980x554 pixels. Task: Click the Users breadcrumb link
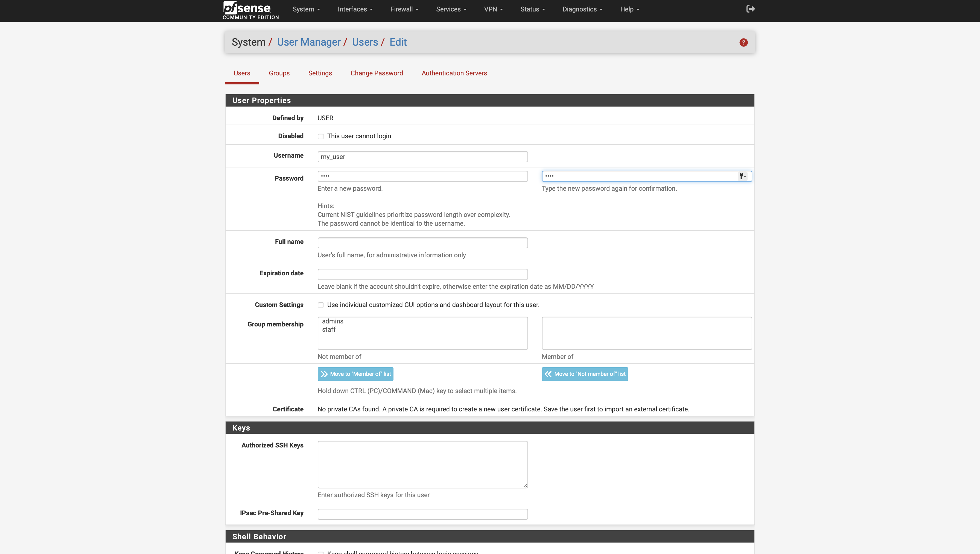[365, 42]
